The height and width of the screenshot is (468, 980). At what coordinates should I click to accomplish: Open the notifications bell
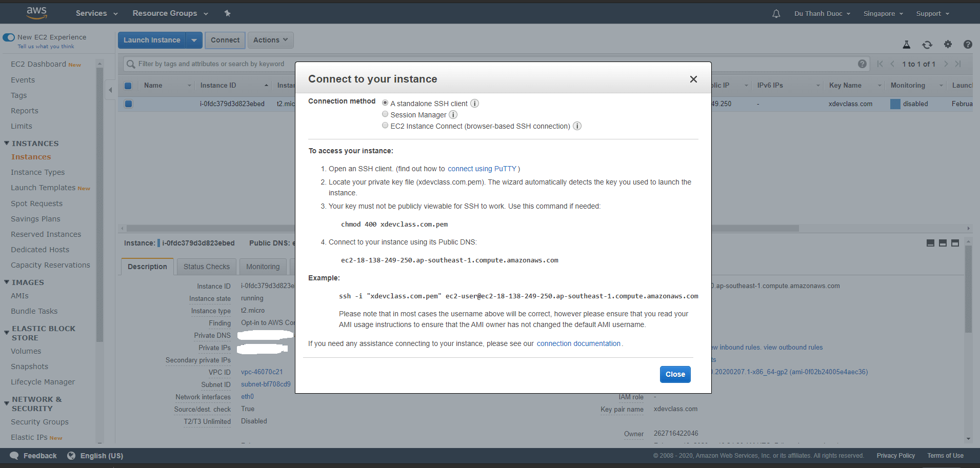(776, 14)
